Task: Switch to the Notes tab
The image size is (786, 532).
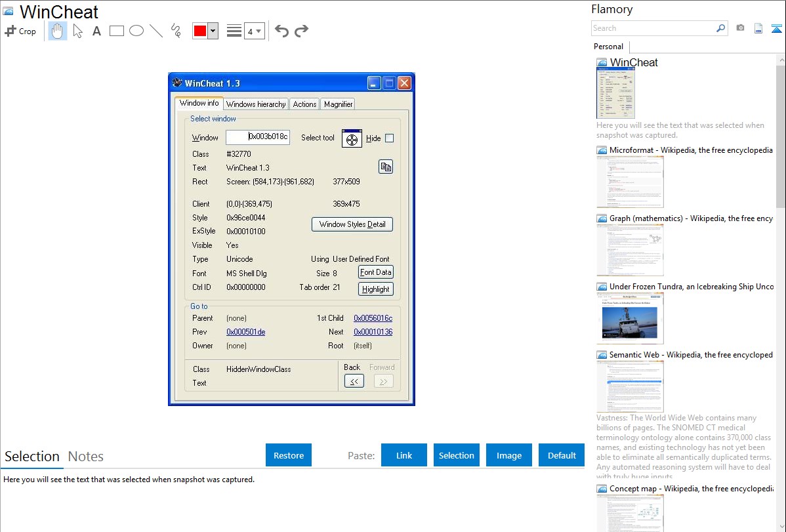Action: 86,457
